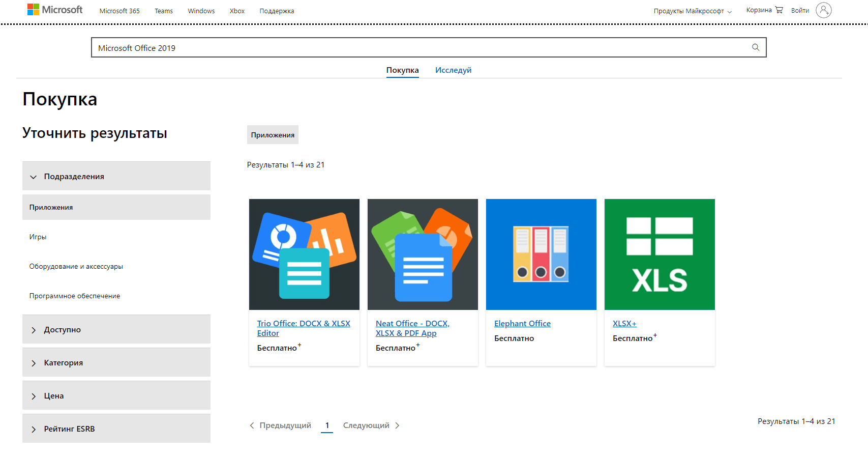Expand the Доступно filter
Viewport: 868px width, 455px height.
(x=116, y=329)
